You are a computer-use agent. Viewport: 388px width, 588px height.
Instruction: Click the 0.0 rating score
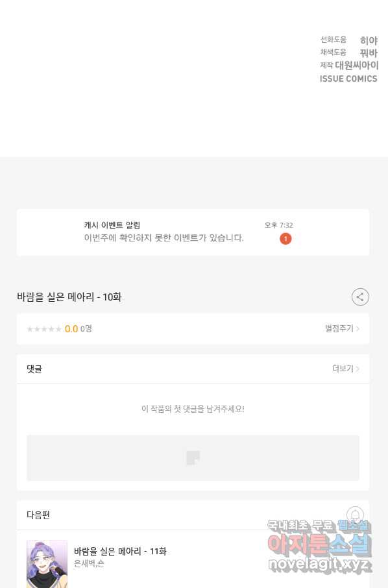click(x=71, y=329)
